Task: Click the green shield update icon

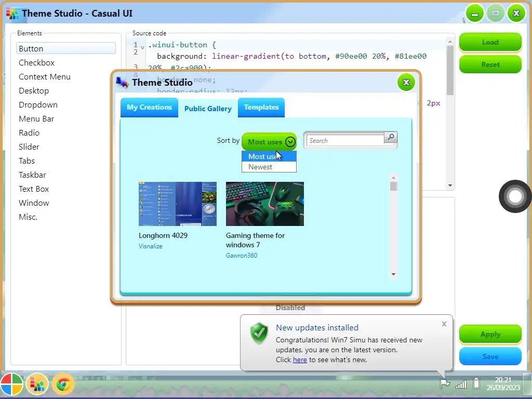Action: [259, 333]
